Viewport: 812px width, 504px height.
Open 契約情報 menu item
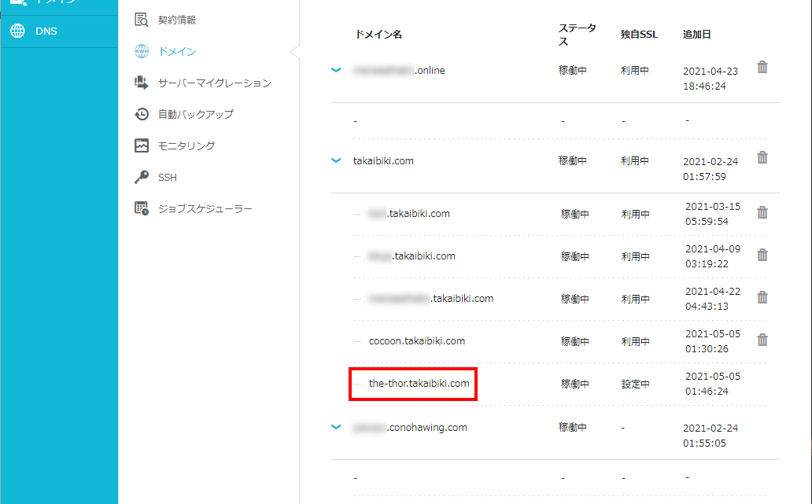tap(177, 20)
